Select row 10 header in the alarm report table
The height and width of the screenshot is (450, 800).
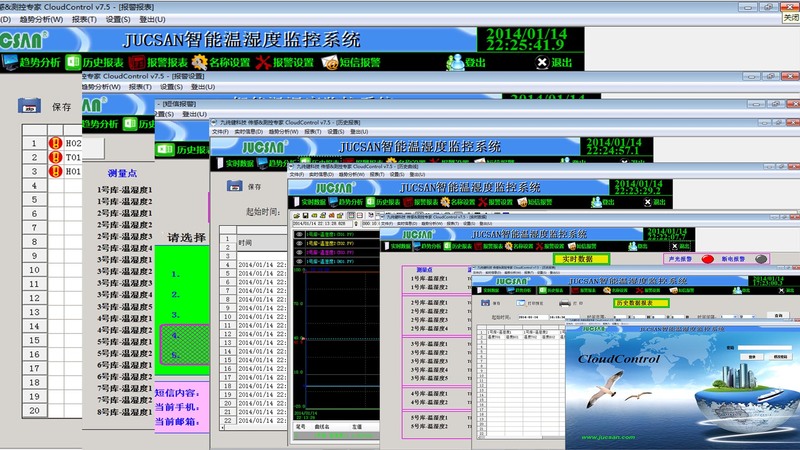(x=34, y=270)
